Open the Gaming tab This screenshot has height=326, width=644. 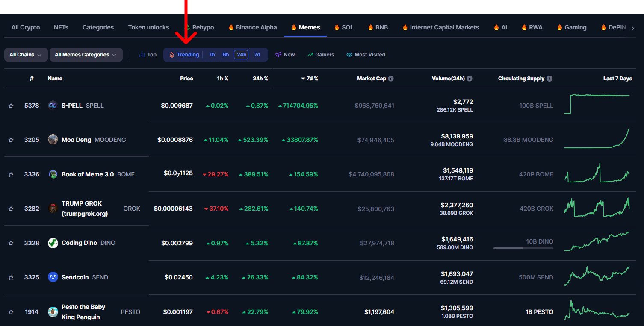point(571,27)
